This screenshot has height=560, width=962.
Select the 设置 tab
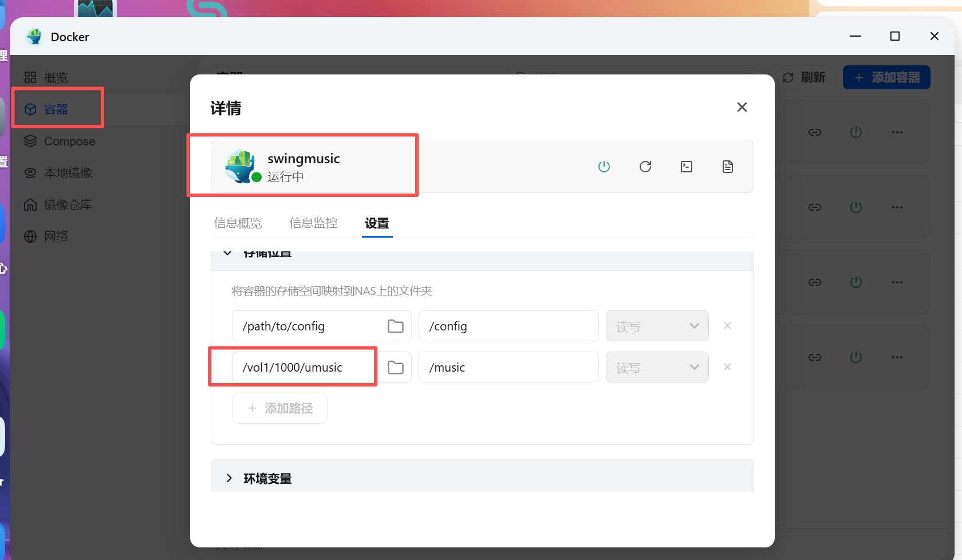[x=377, y=223]
